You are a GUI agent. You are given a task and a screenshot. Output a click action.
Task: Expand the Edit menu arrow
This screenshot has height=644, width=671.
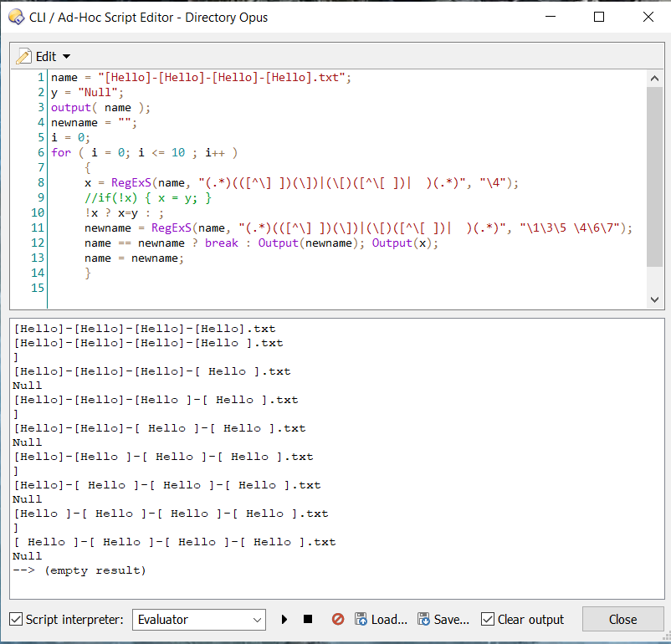[67, 56]
